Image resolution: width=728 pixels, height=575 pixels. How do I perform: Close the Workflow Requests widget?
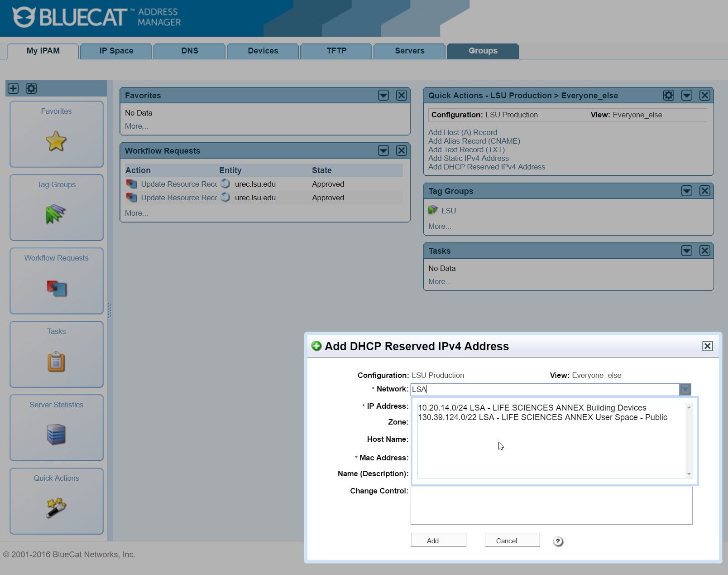point(402,150)
